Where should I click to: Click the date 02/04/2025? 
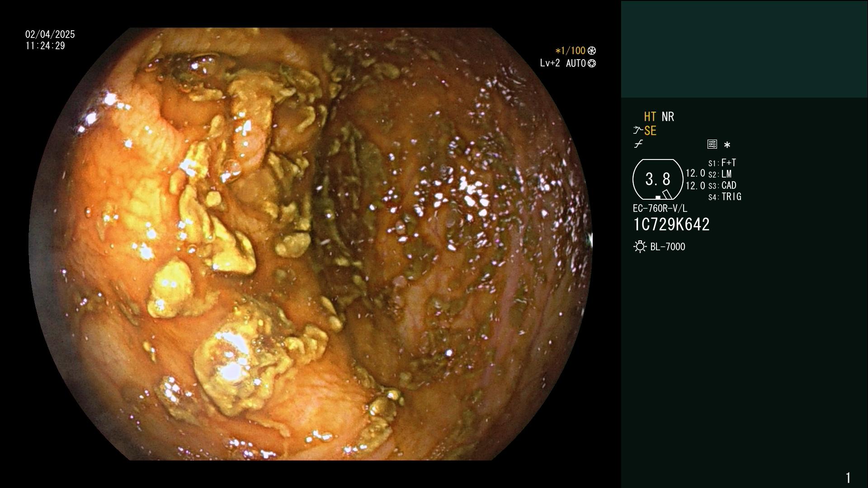coord(50,34)
